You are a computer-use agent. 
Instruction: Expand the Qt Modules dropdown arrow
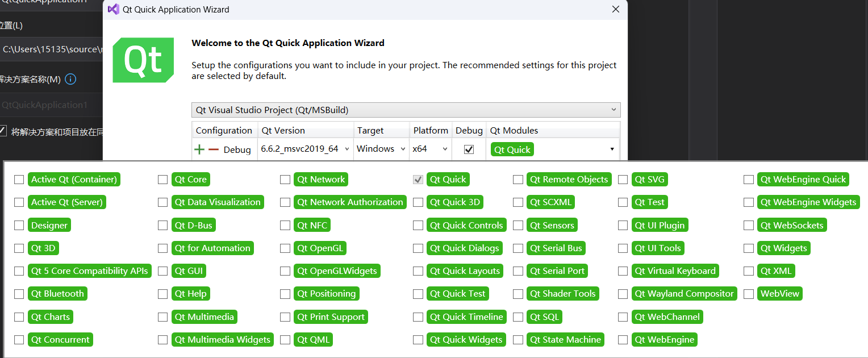point(612,149)
